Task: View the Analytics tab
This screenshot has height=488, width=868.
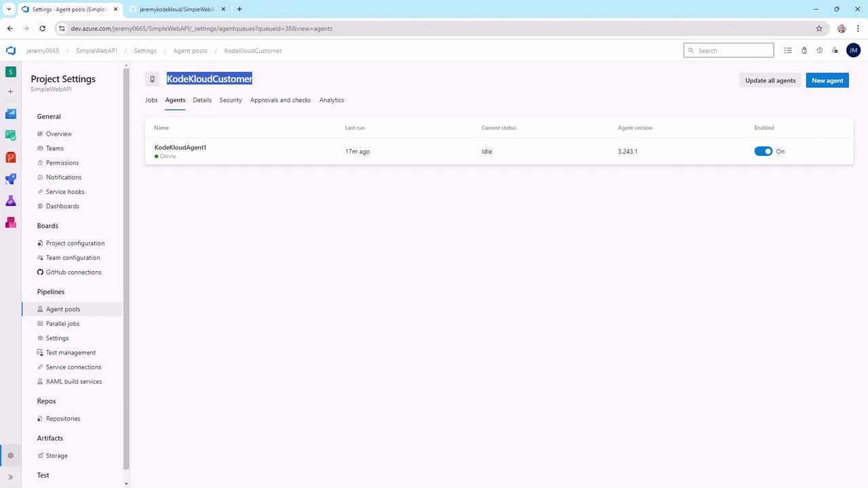Action: 332,100
